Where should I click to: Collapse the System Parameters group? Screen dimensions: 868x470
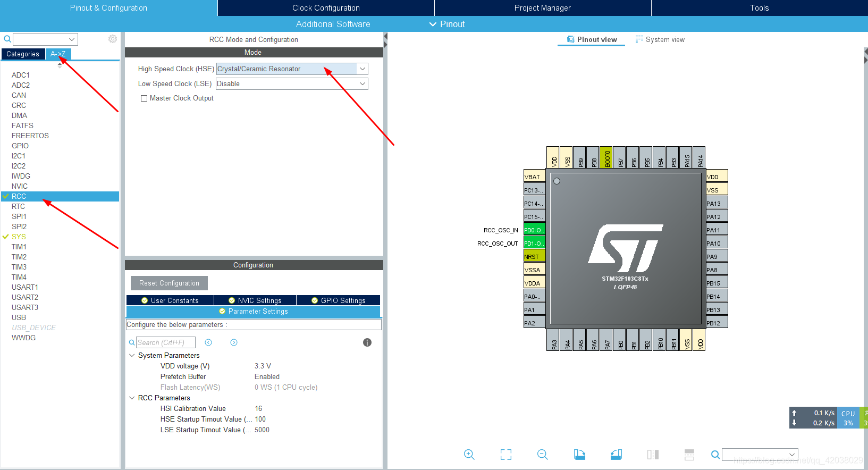132,355
